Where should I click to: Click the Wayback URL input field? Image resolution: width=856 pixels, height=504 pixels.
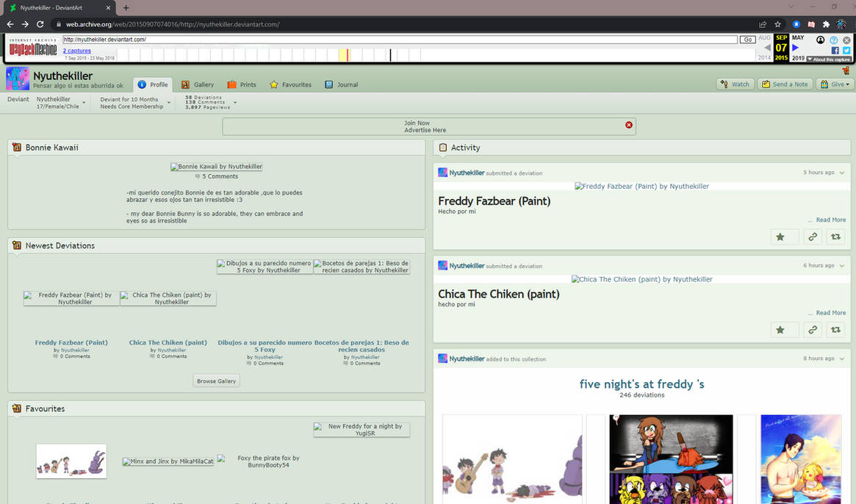click(400, 40)
